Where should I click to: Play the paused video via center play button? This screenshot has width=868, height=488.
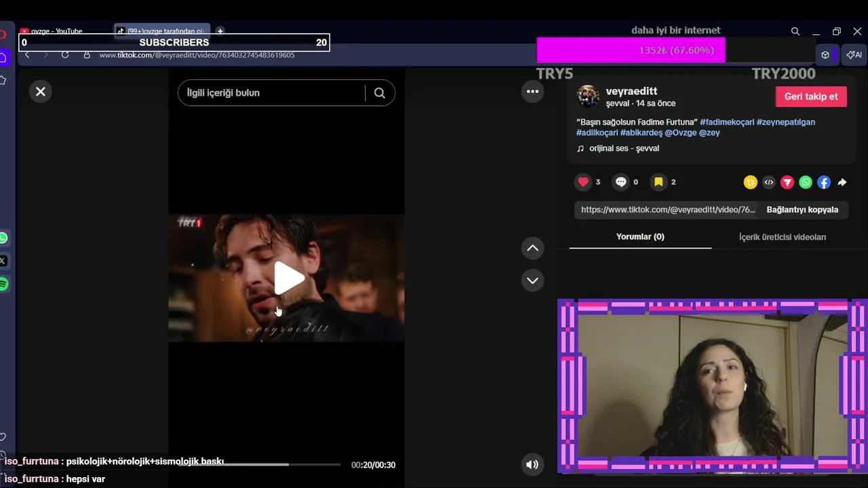pos(289,278)
